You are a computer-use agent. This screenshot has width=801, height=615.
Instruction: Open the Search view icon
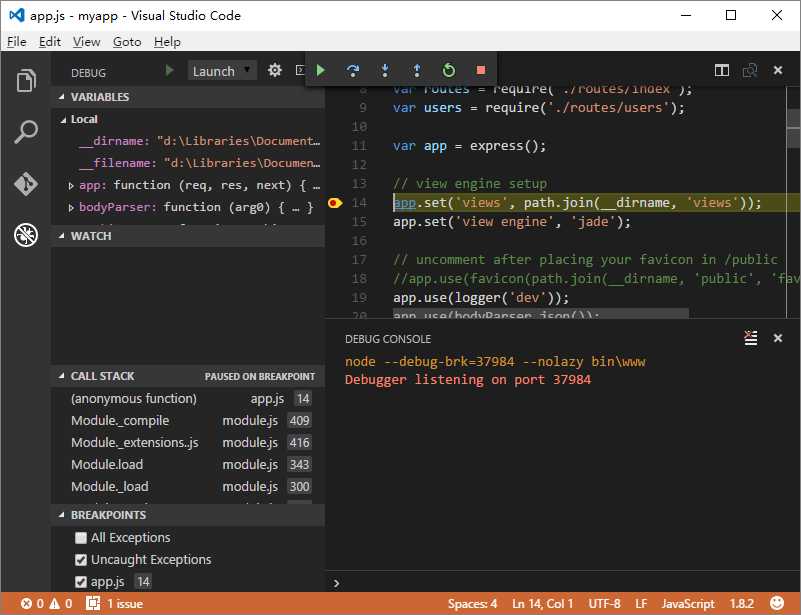[26, 132]
